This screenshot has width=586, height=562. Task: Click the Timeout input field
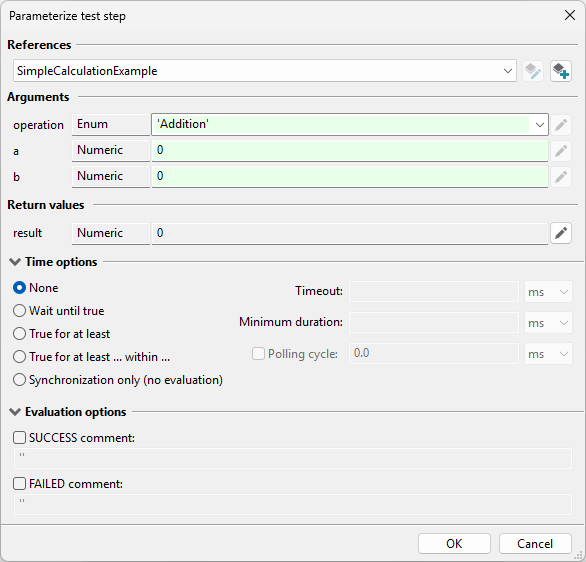coord(434,292)
